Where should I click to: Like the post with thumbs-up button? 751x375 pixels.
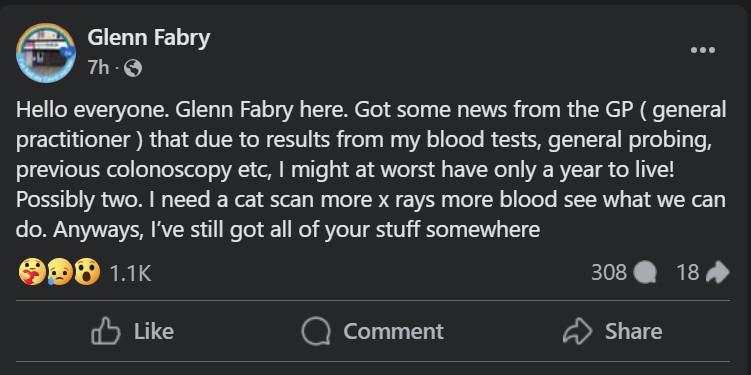pos(132,331)
